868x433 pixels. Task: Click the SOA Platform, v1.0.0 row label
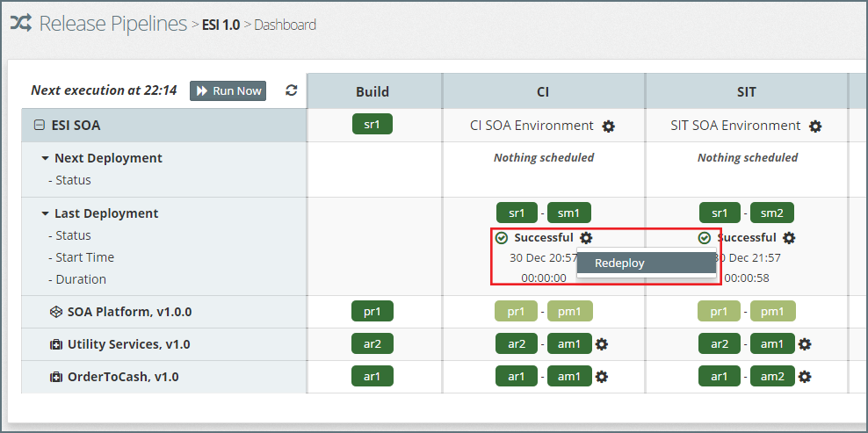129,312
